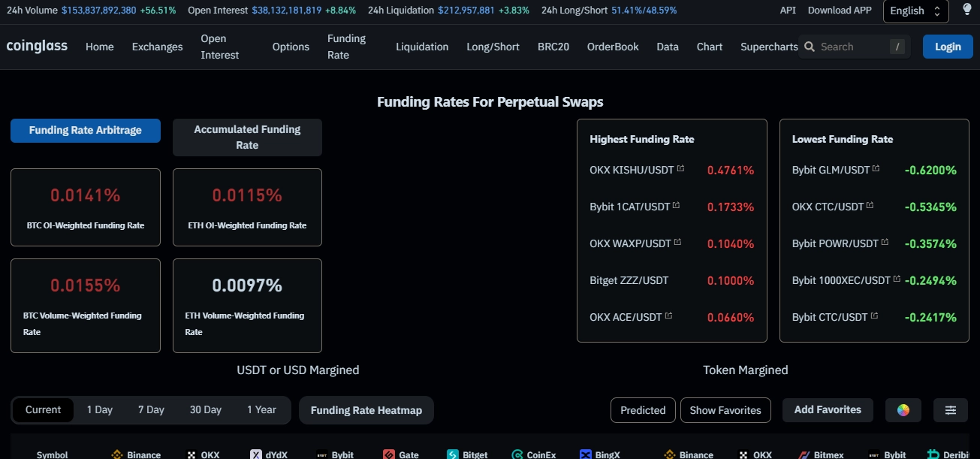Click the Bitmex exchange icon
The width and height of the screenshot is (980, 459).
coord(804,454)
